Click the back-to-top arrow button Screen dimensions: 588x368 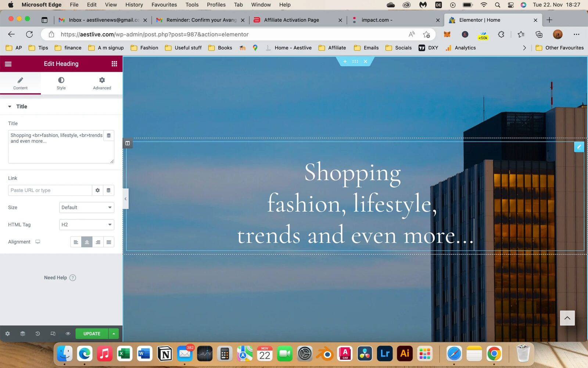click(567, 318)
